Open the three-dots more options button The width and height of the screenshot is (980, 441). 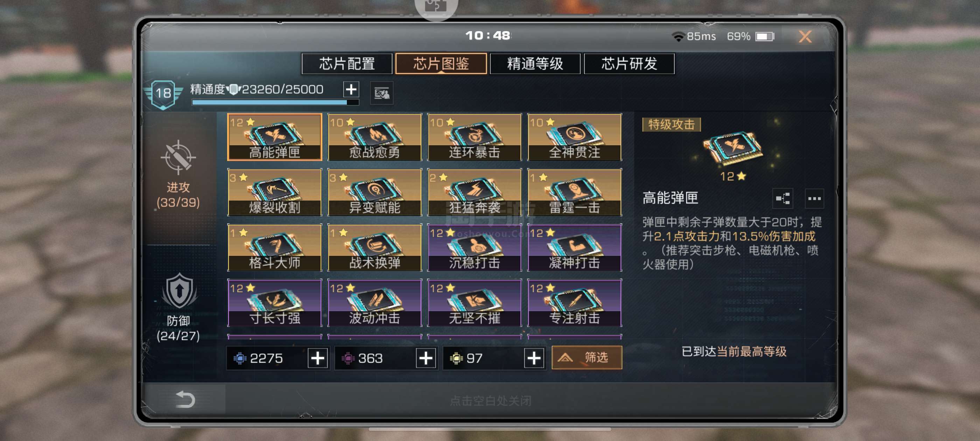click(814, 198)
